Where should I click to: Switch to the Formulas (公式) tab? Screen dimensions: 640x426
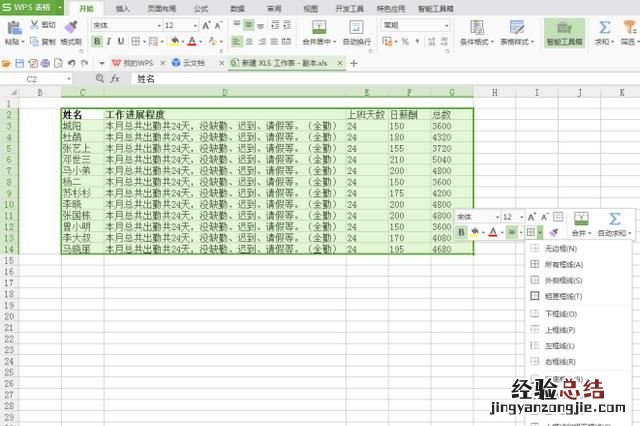(x=200, y=9)
